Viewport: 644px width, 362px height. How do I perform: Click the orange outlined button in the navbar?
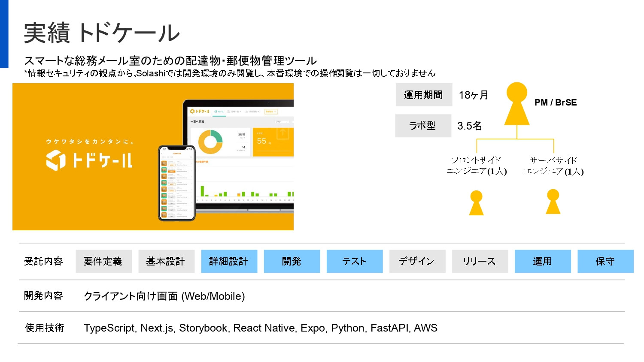[x=271, y=112]
